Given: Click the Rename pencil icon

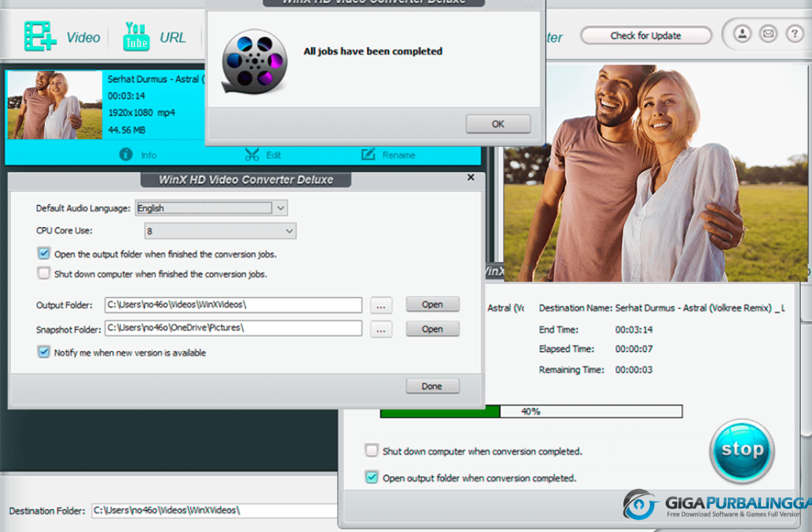Looking at the screenshot, I should coord(368,154).
